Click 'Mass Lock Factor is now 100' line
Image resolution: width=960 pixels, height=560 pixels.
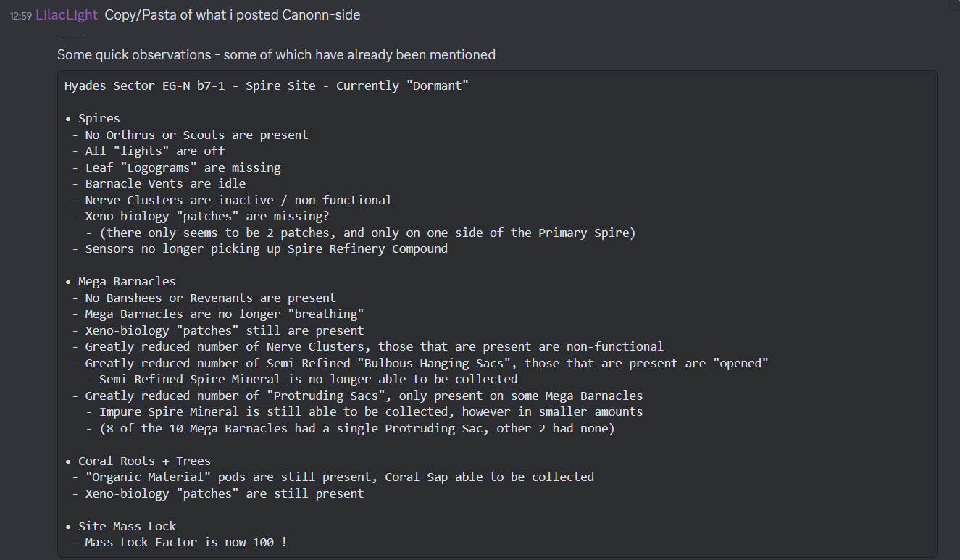tap(180, 542)
